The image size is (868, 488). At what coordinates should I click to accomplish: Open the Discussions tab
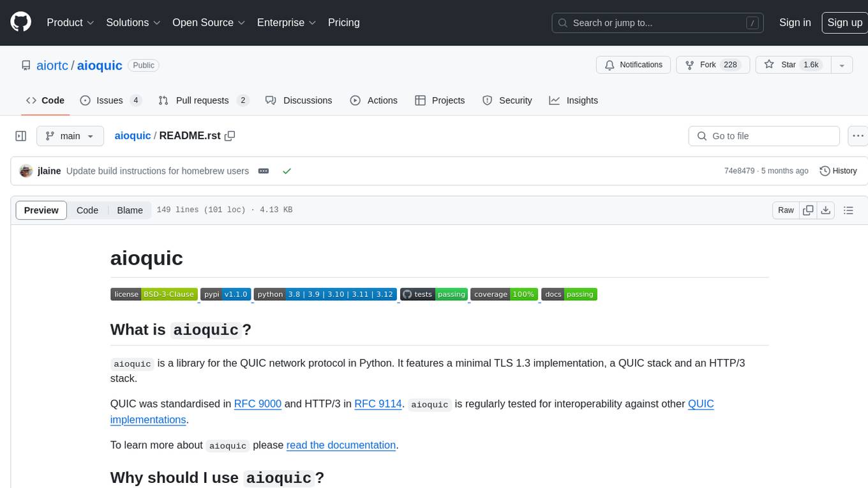299,100
